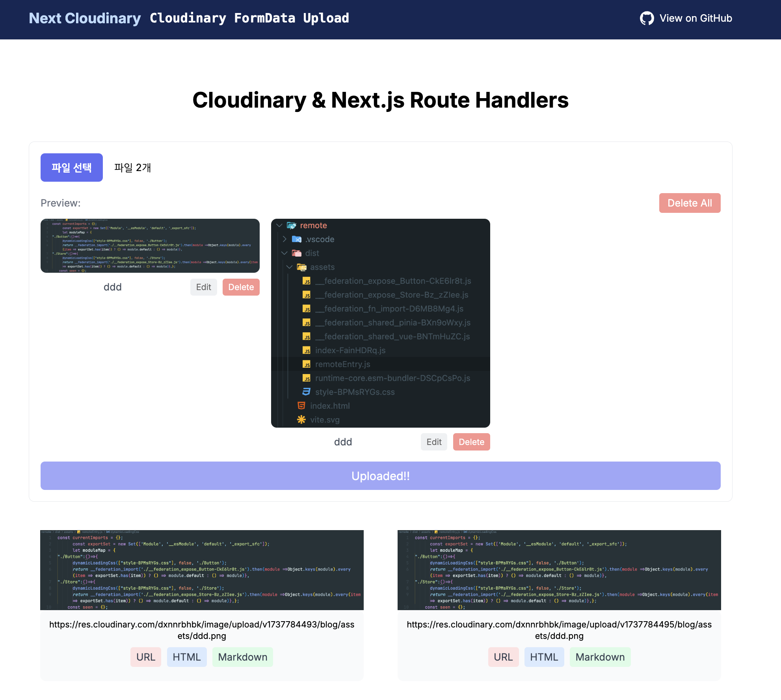Copy URL for the v1737784493 upload
Image resolution: width=781 pixels, height=700 pixels.
tap(146, 657)
